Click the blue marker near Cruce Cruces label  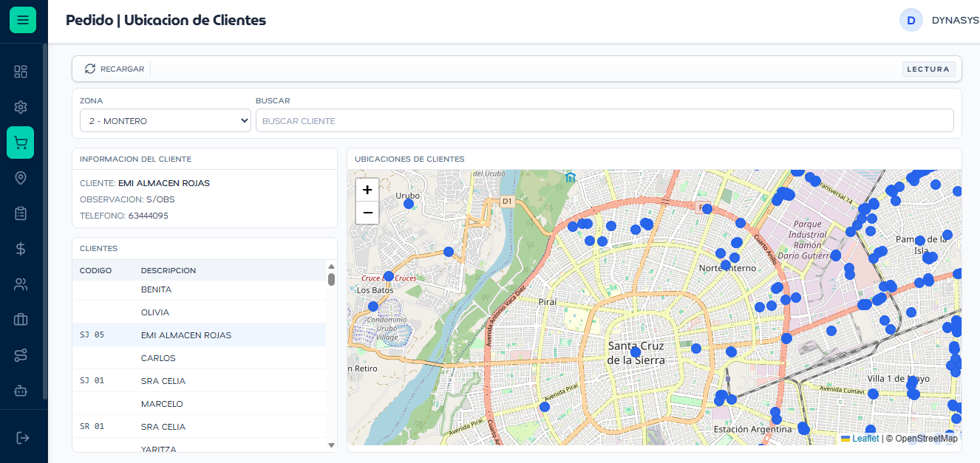coord(389,276)
